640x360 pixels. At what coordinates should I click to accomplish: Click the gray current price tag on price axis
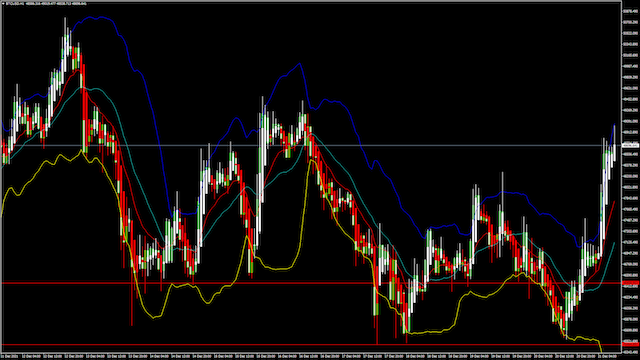631,145
